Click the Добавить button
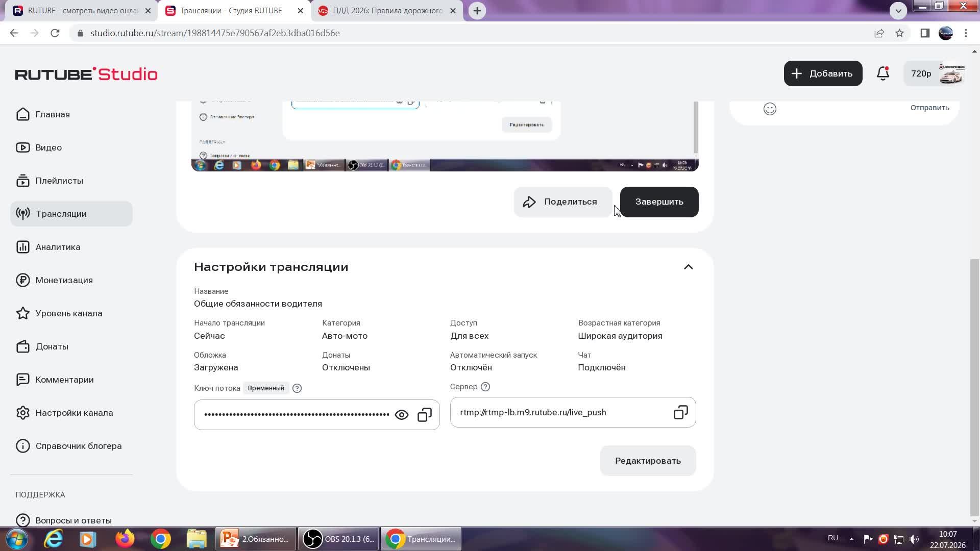The image size is (980, 551). 823,73
